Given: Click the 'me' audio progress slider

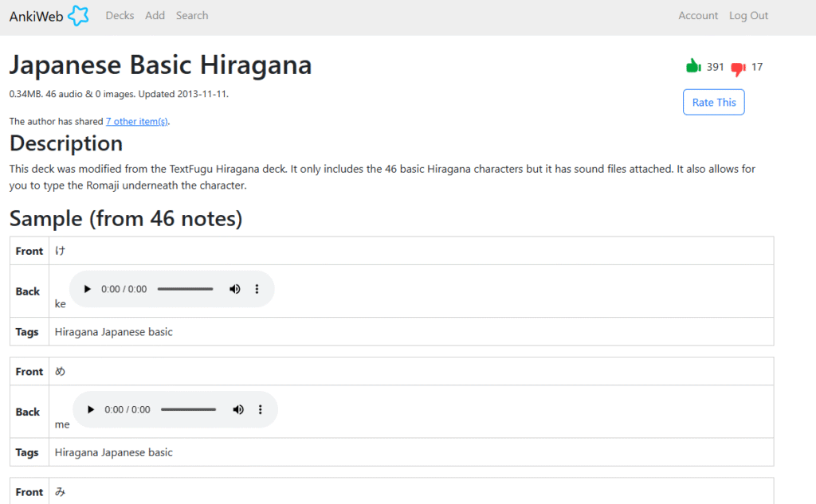Looking at the screenshot, I should [x=188, y=410].
